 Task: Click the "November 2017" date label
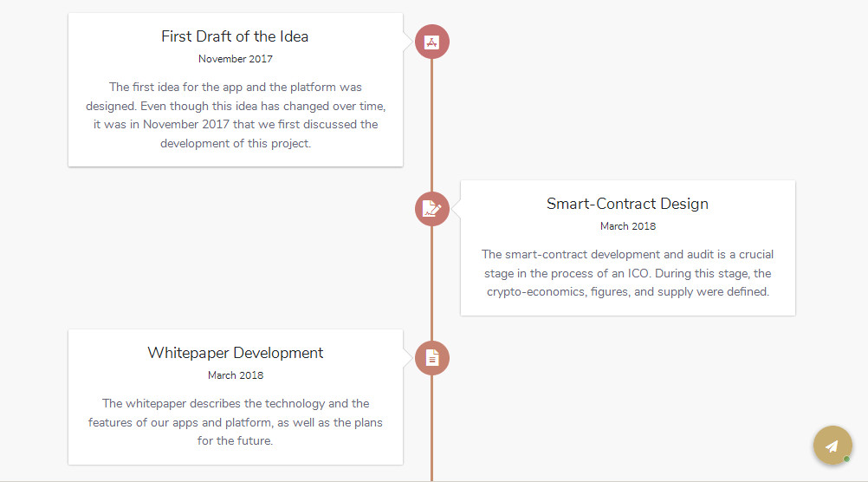(x=235, y=59)
